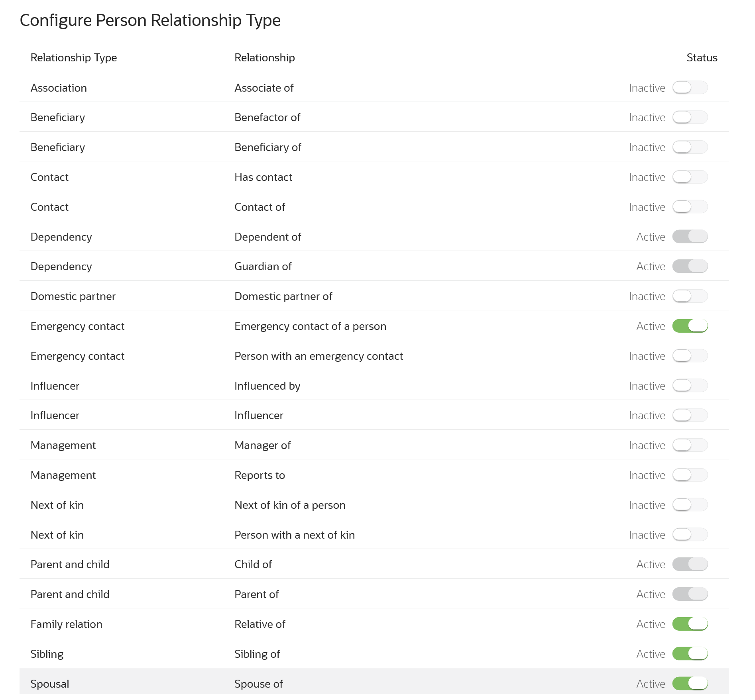Disable the Spouse of status switch
This screenshot has height=700, width=755.
pos(690,684)
